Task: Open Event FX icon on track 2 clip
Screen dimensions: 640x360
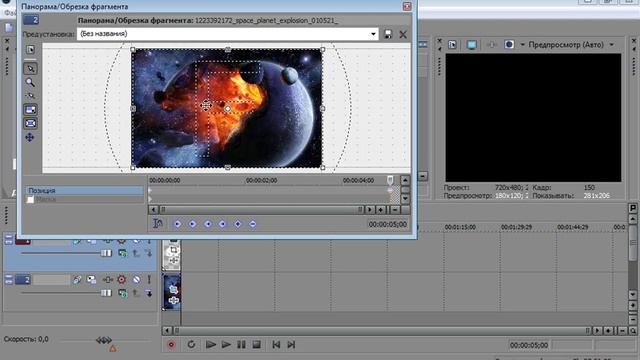Action: [173, 301]
